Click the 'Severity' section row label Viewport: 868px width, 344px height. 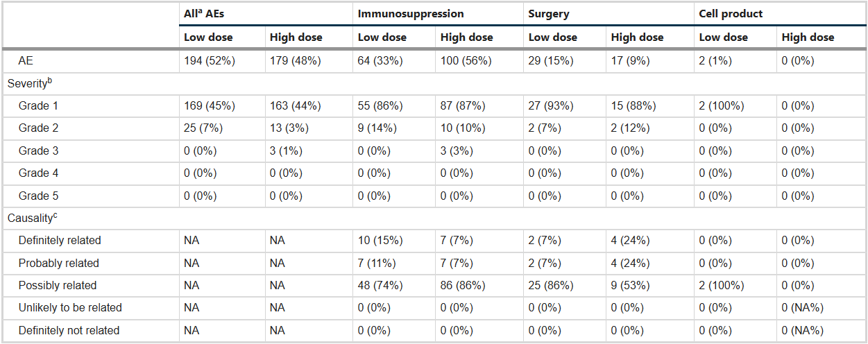tap(30, 83)
